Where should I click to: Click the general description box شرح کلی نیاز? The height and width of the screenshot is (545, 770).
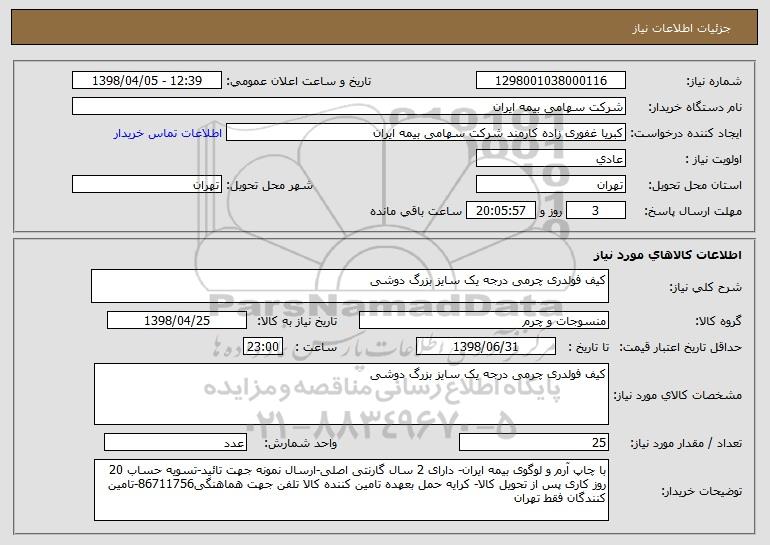[x=350, y=286]
